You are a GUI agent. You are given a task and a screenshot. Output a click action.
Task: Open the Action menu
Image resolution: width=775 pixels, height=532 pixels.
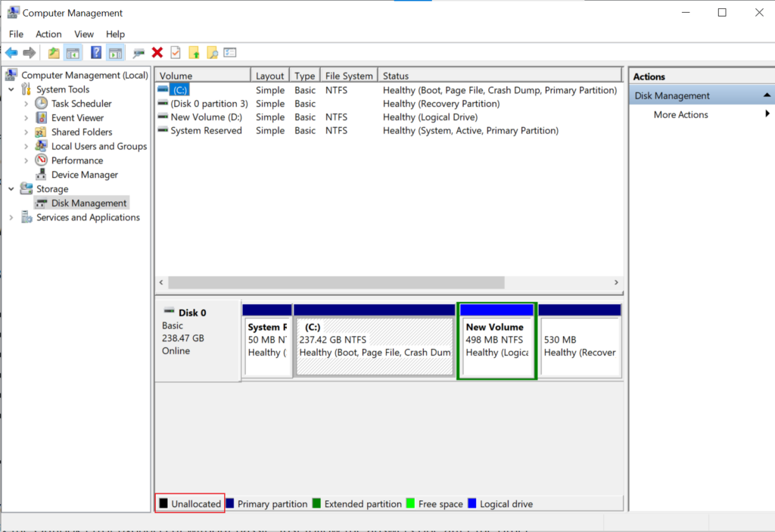48,34
